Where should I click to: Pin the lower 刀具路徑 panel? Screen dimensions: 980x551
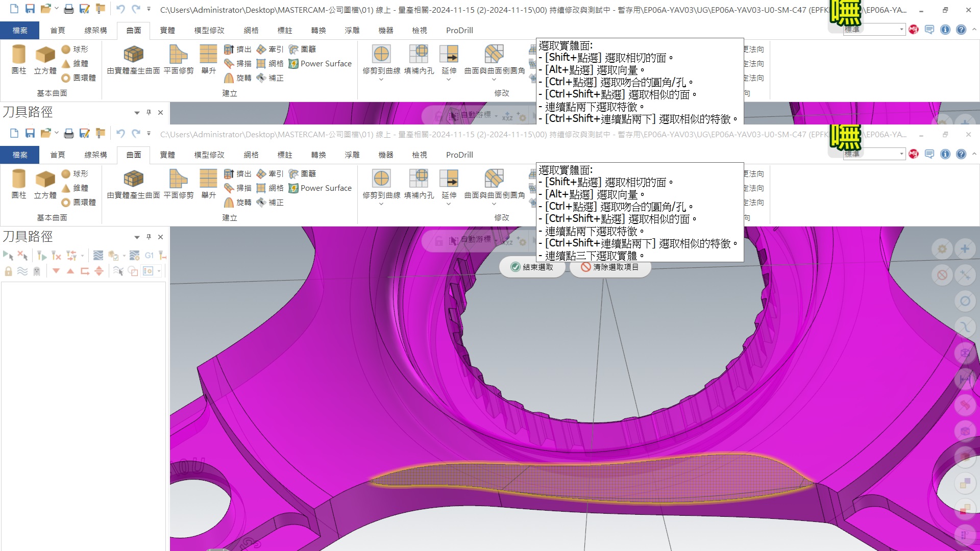point(149,237)
